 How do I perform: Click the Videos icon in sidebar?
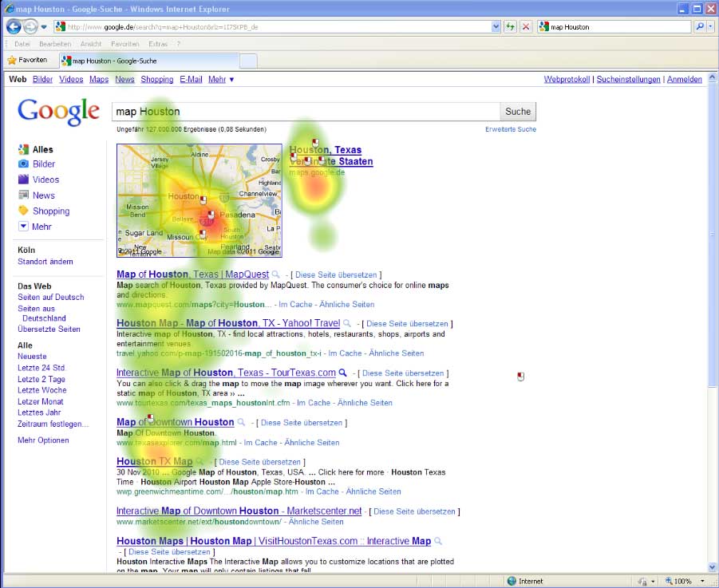click(23, 180)
